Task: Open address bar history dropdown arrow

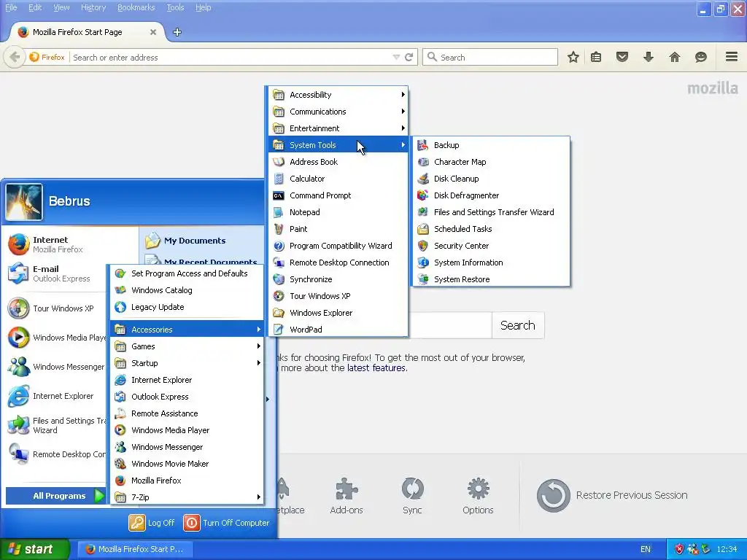Action: coord(396,57)
